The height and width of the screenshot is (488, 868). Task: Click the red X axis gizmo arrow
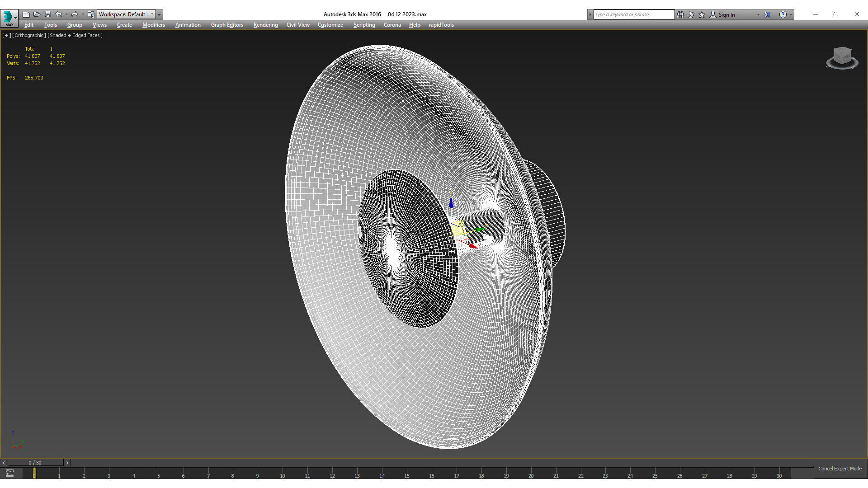pos(472,246)
